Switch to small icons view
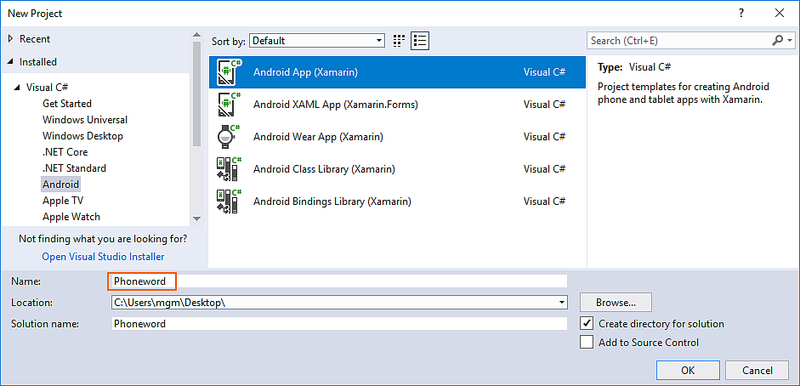 (399, 41)
